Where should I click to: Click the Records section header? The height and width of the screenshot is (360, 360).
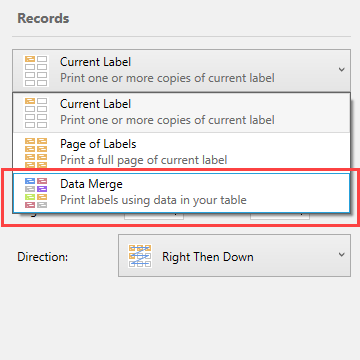[43, 18]
